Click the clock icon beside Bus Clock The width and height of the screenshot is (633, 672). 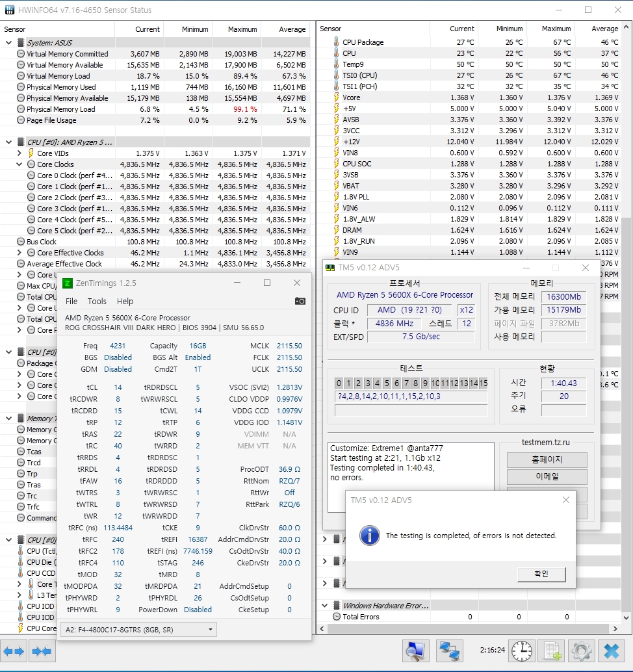(21, 242)
